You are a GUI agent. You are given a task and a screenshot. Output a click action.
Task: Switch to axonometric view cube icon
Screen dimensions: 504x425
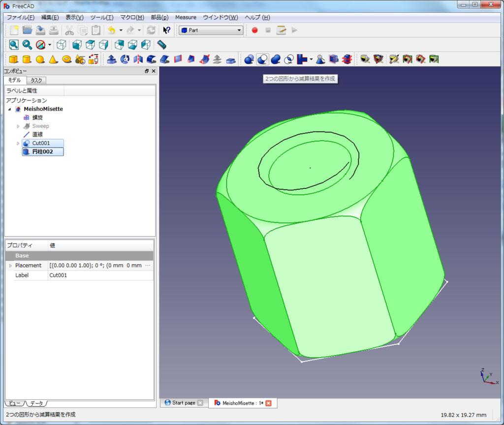62,45
